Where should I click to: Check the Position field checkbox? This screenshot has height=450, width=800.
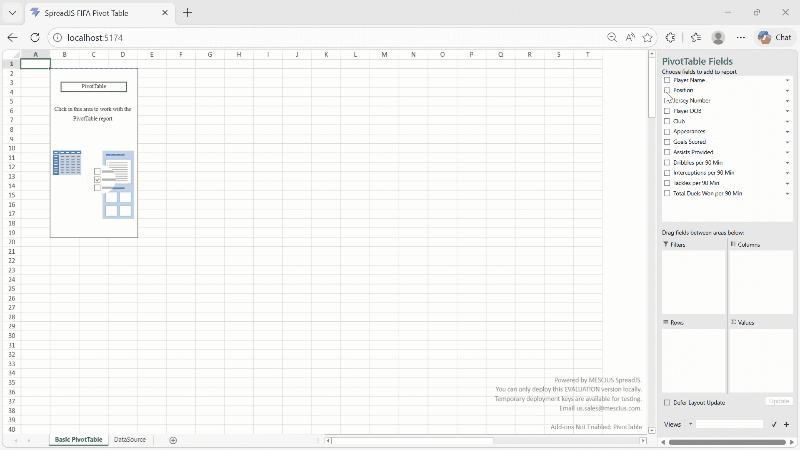tap(667, 90)
